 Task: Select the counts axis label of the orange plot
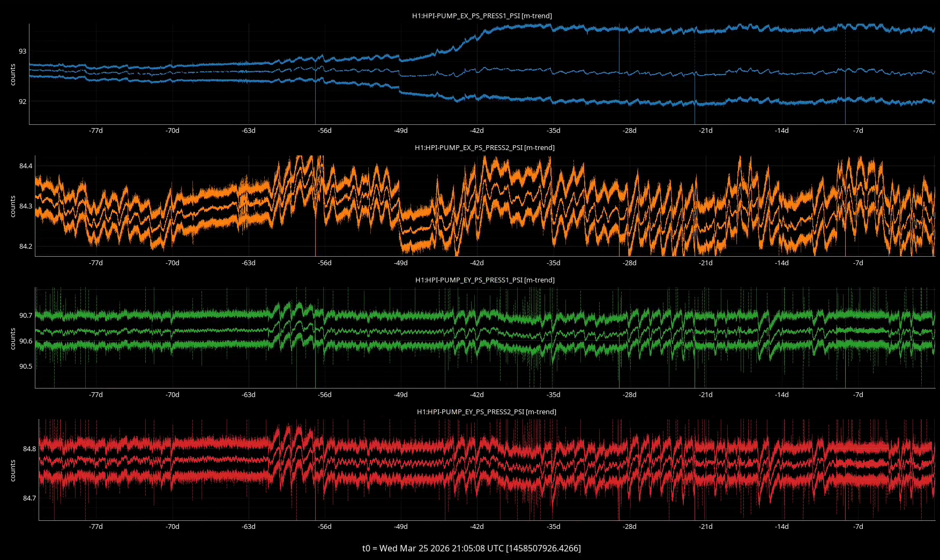(x=13, y=206)
